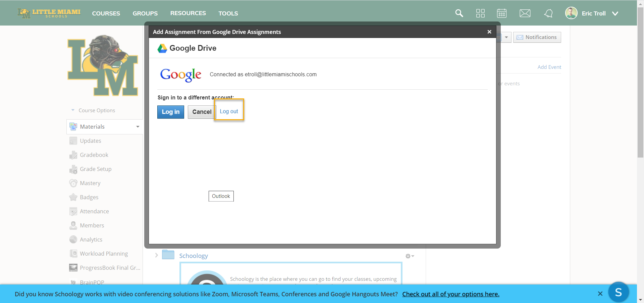Click the LM course profile image
Screen dimensions: 644x303
point(103,66)
